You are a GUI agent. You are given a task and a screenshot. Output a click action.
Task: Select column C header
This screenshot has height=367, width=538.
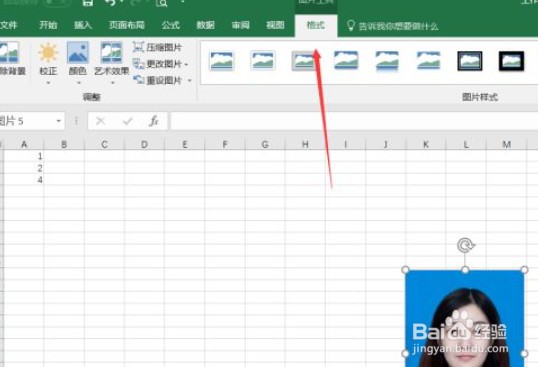(x=104, y=144)
